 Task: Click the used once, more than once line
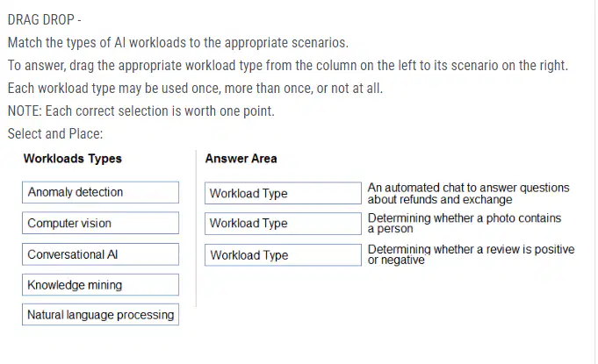click(x=195, y=88)
